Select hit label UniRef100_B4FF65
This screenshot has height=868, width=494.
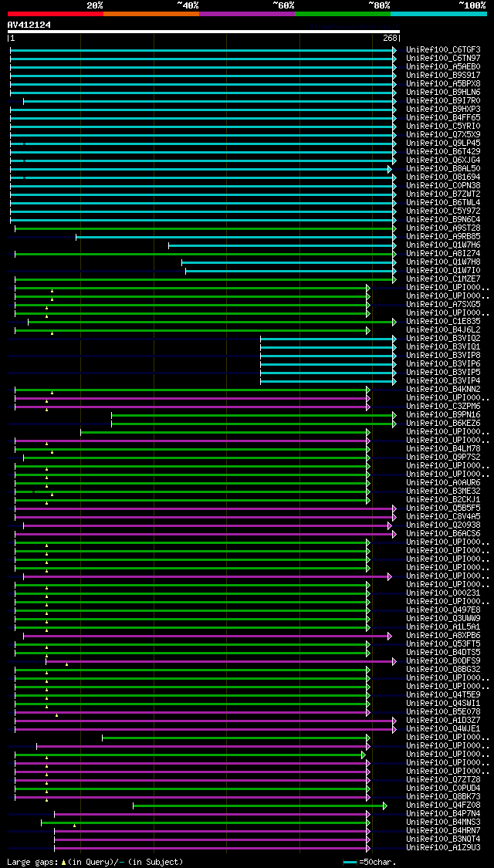(x=443, y=117)
